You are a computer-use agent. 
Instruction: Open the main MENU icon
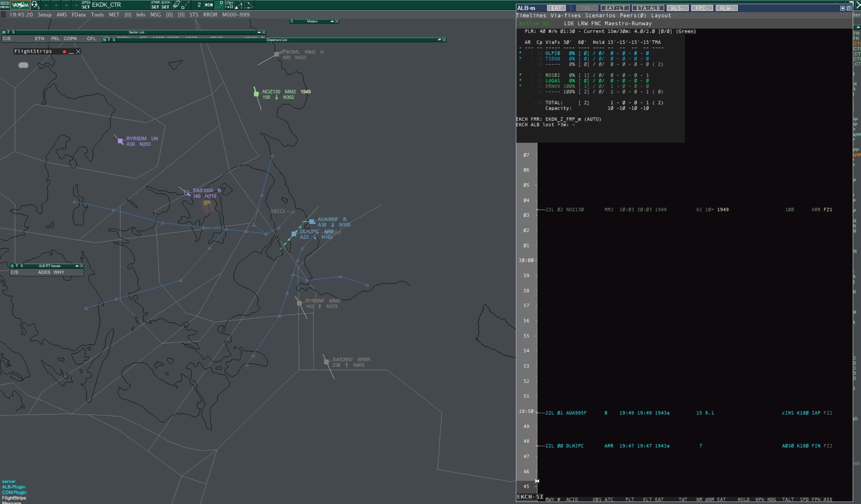(x=5, y=5)
